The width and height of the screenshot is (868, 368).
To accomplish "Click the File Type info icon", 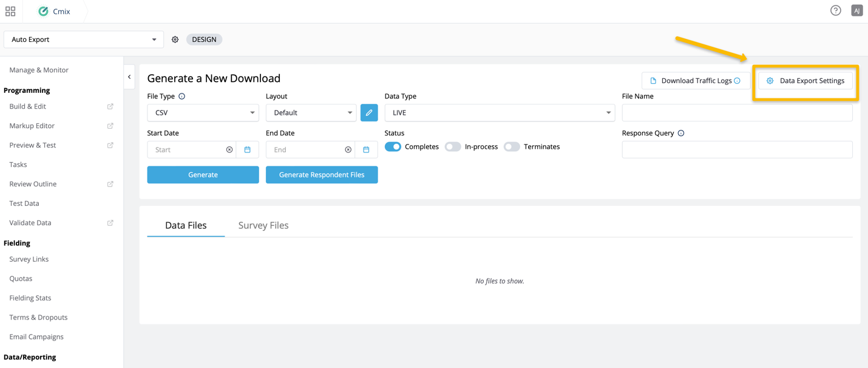I will (181, 97).
